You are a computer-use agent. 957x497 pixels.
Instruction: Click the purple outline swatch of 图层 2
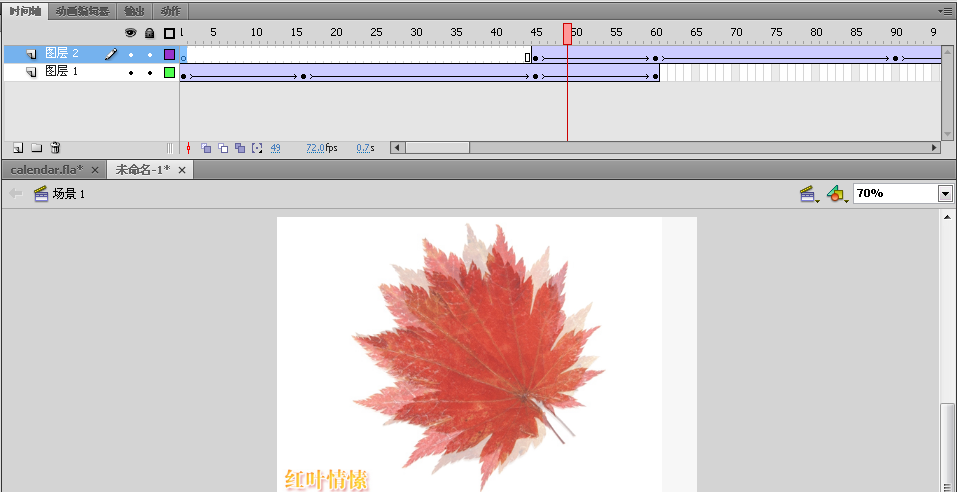point(169,54)
